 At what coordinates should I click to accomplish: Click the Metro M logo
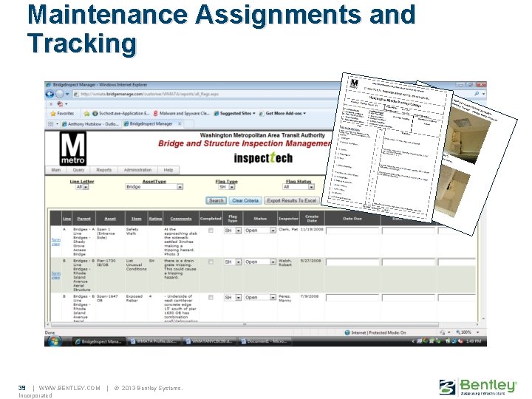click(73, 149)
